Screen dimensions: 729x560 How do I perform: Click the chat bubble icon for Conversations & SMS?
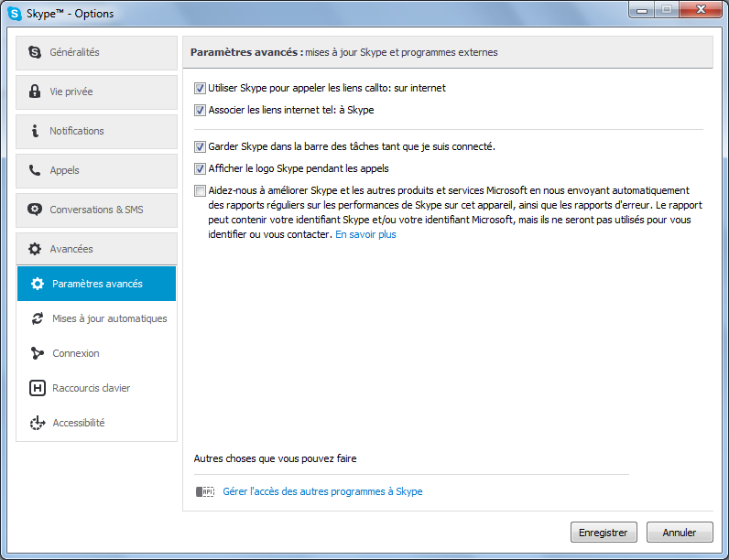coord(35,210)
